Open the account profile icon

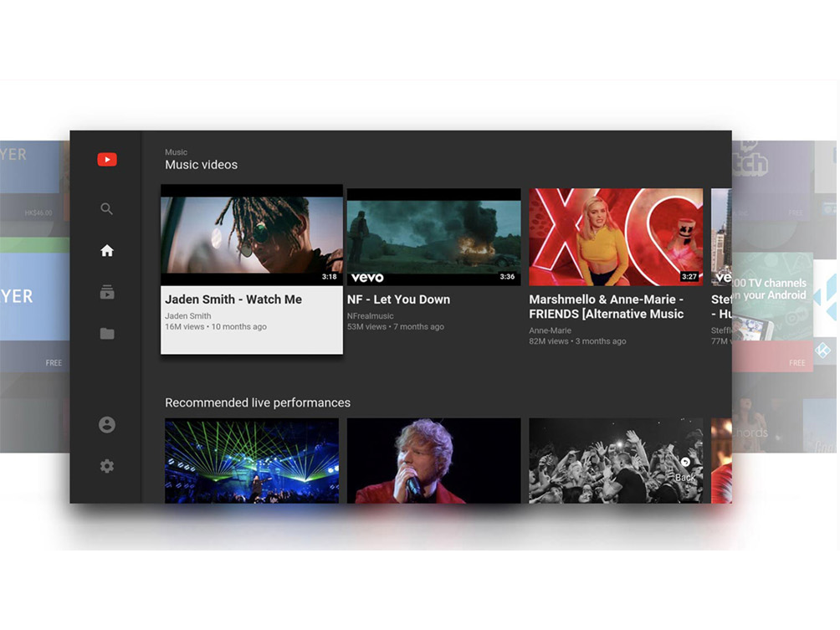pos(106,424)
